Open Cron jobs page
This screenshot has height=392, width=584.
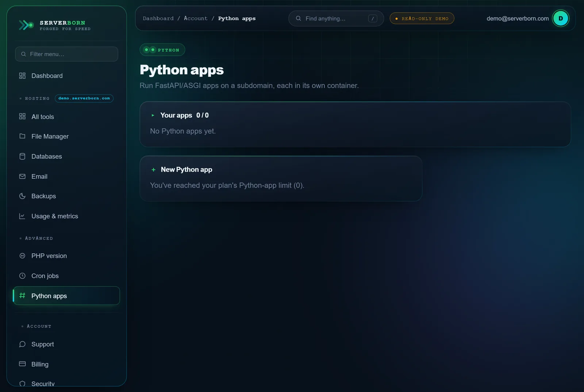point(66,276)
